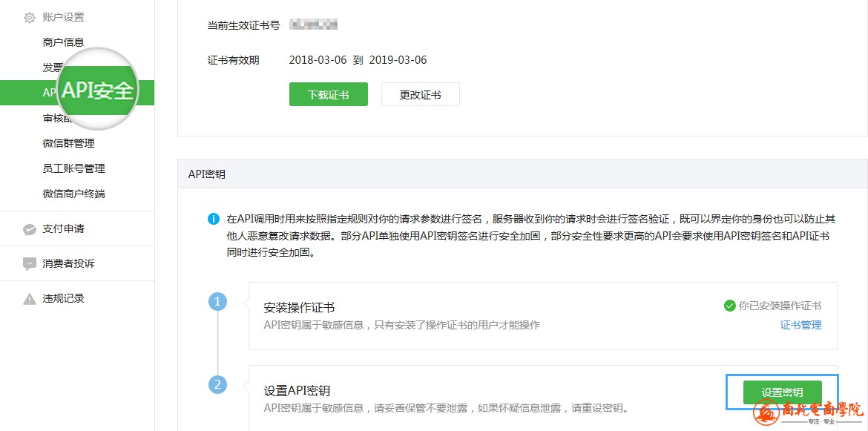This screenshot has height=431, width=868.
Task: Click the 违规记录 warning triangle icon
Action: click(x=30, y=299)
